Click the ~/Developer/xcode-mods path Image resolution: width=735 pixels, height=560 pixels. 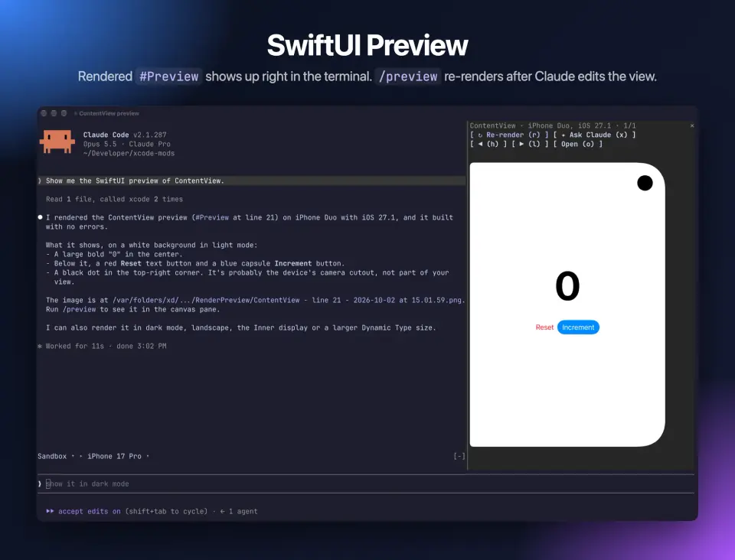[129, 153]
